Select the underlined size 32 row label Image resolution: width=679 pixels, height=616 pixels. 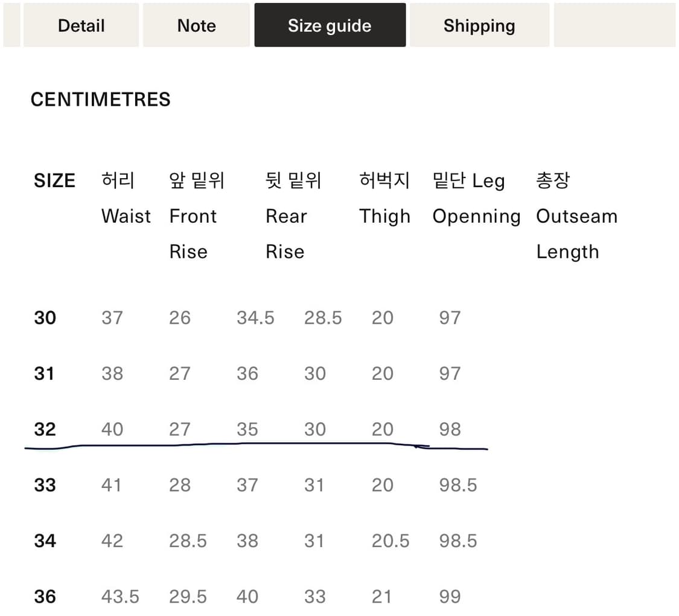[x=45, y=429]
